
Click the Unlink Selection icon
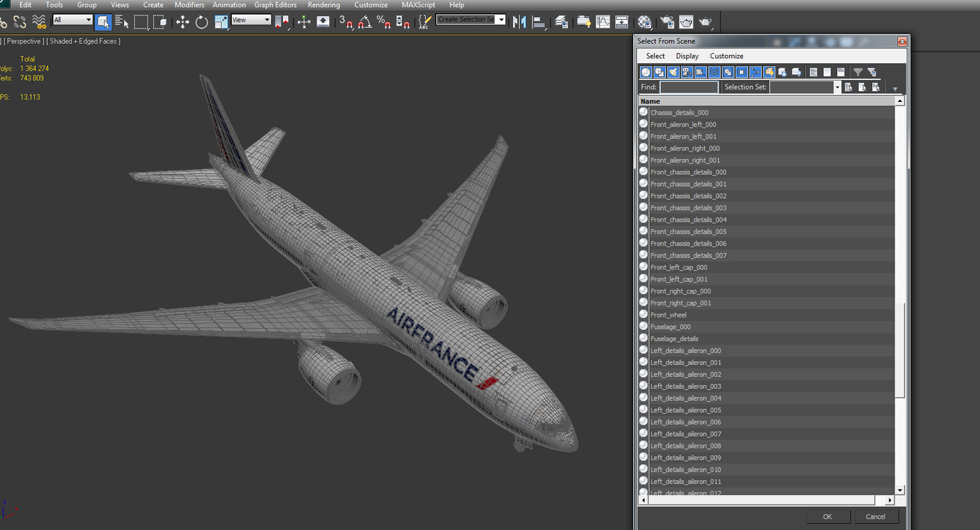[x=20, y=22]
